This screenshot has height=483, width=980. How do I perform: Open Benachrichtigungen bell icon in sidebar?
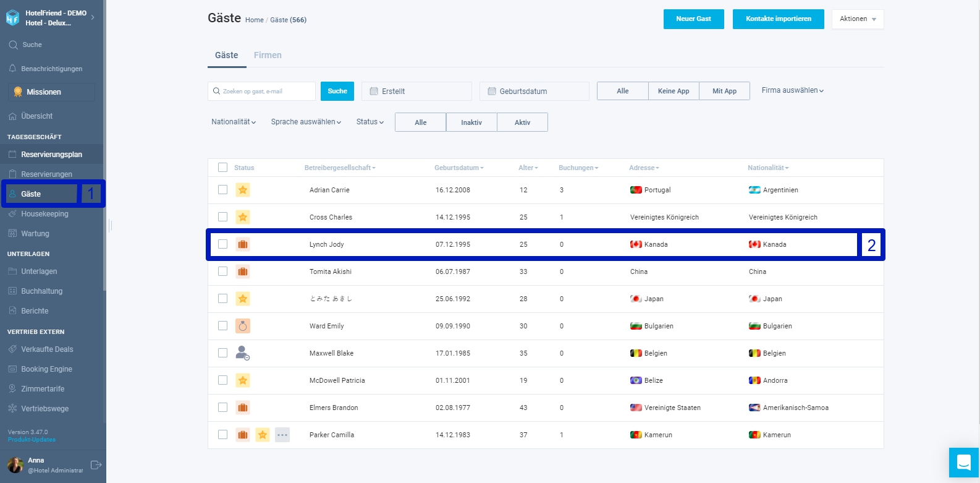click(12, 69)
